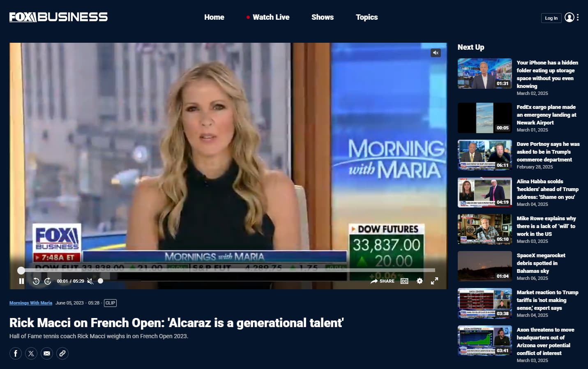Open 'Alina Habba scolds hecklers' headline
588x369 pixels.
pyautogui.click(x=548, y=189)
